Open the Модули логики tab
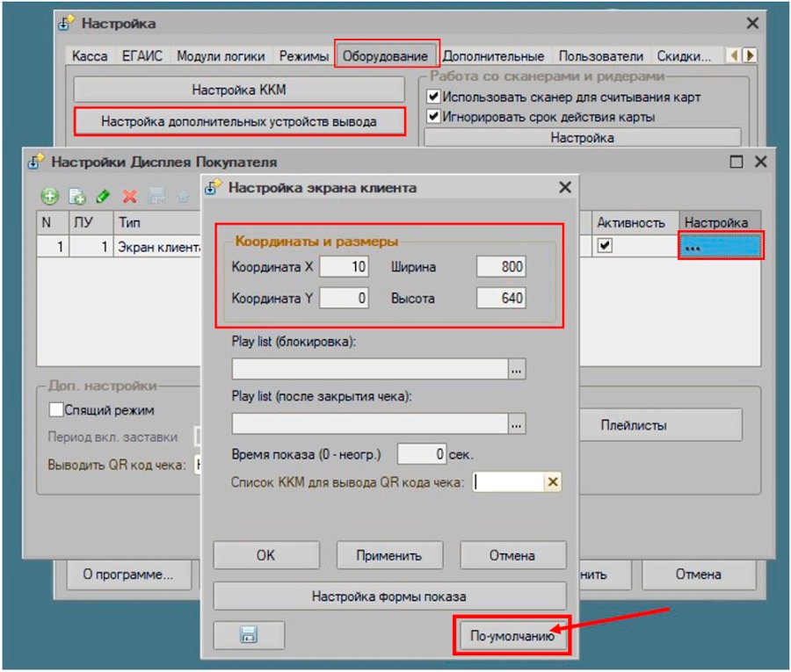The image size is (791, 672). [x=221, y=56]
